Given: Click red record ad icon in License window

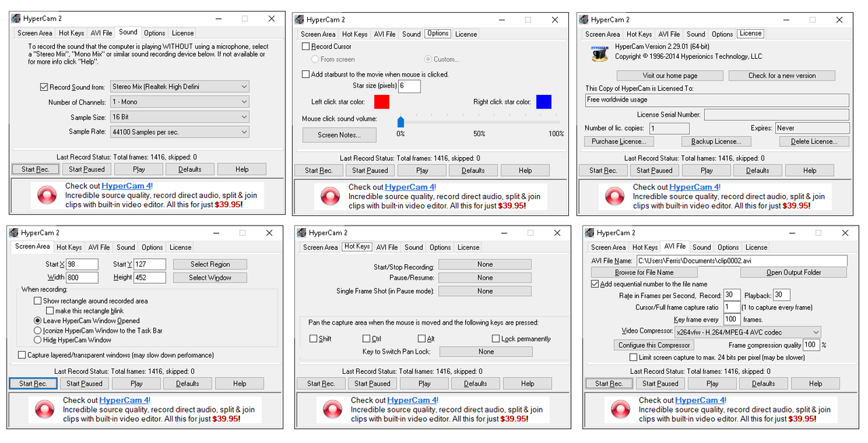Looking at the screenshot, I should [x=615, y=196].
